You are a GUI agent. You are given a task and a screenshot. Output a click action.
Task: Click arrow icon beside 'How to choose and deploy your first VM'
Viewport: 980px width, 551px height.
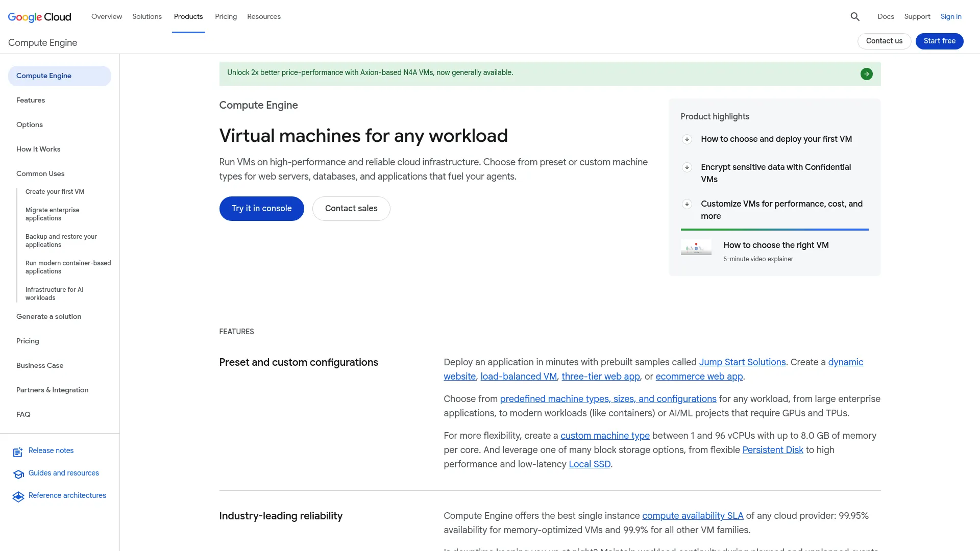point(687,139)
